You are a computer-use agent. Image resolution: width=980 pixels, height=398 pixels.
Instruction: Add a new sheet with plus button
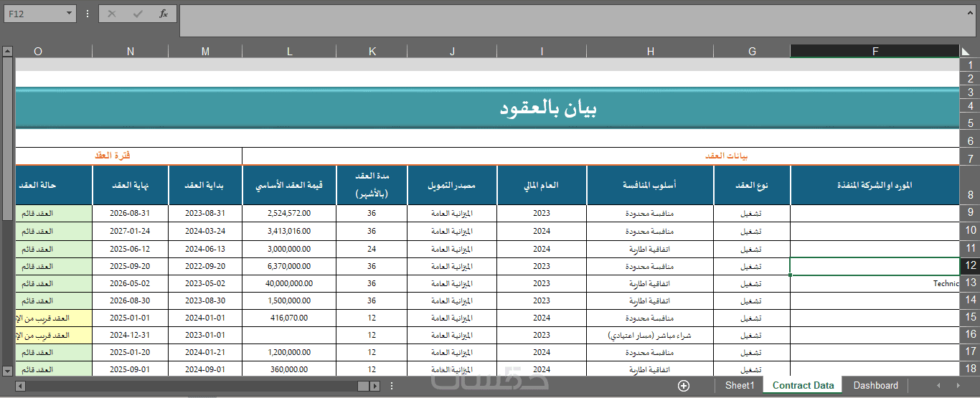tap(684, 386)
